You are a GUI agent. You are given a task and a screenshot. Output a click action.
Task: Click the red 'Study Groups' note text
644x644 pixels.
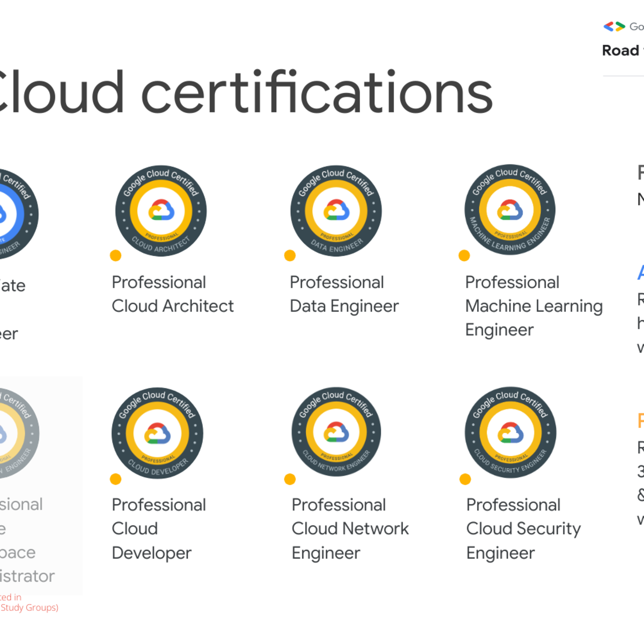(x=29, y=607)
